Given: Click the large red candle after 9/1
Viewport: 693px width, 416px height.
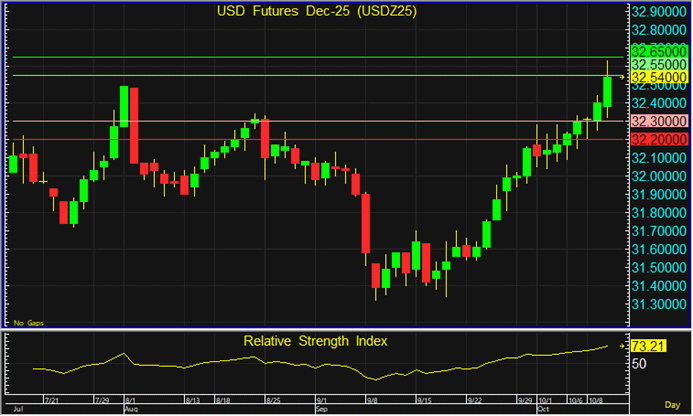Looking at the screenshot, I should (366, 224).
